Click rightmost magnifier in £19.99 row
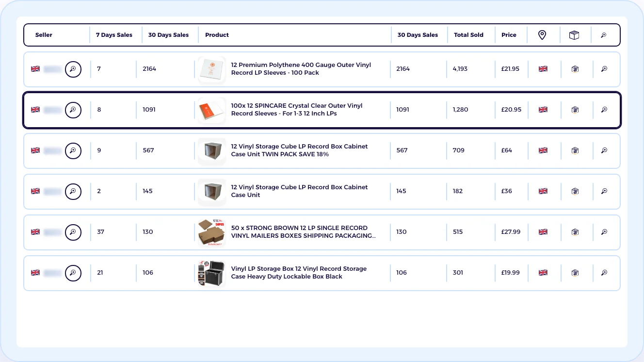This screenshot has width=644, height=362. pos(604,273)
